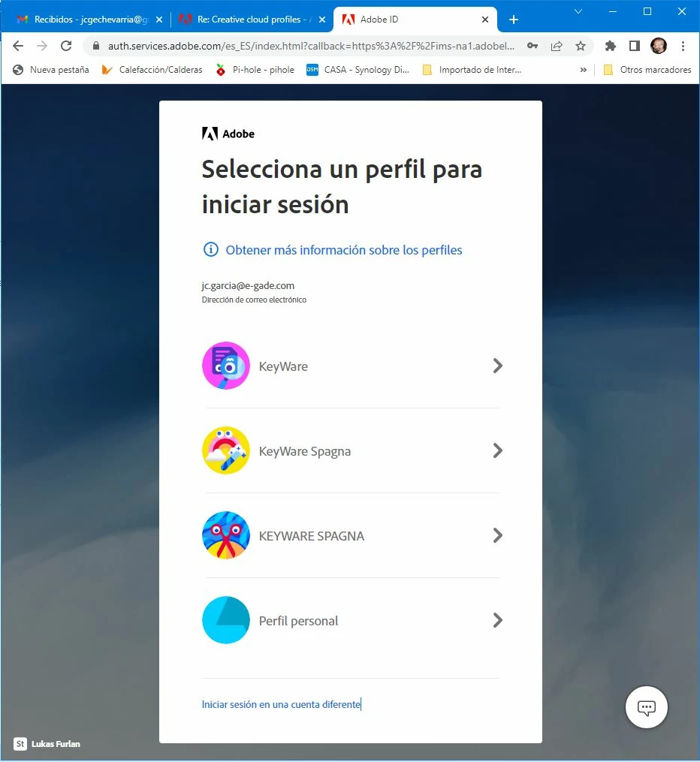Click the KeyWare profile avatar
This screenshot has width=700, height=762.
tap(226, 366)
